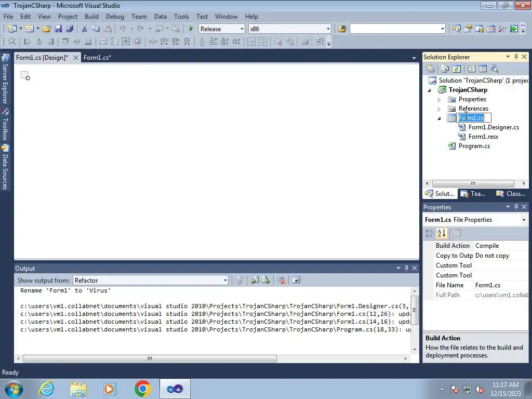Open the Tools menu

[x=181, y=16]
